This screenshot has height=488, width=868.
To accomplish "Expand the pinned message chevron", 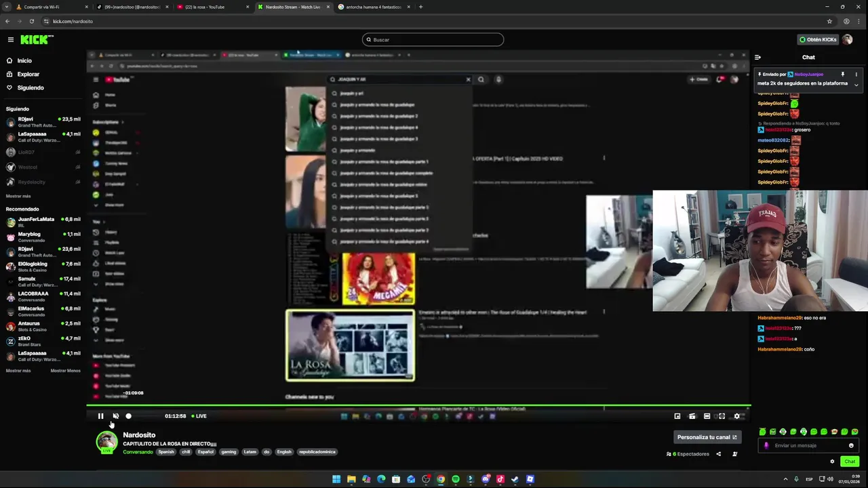I will (856, 85).
